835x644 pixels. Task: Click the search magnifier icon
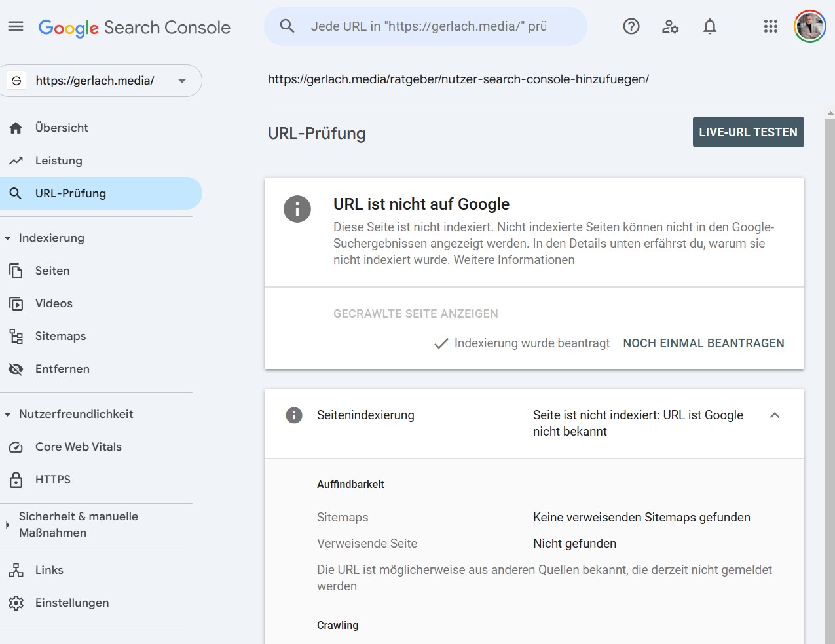coord(287,26)
